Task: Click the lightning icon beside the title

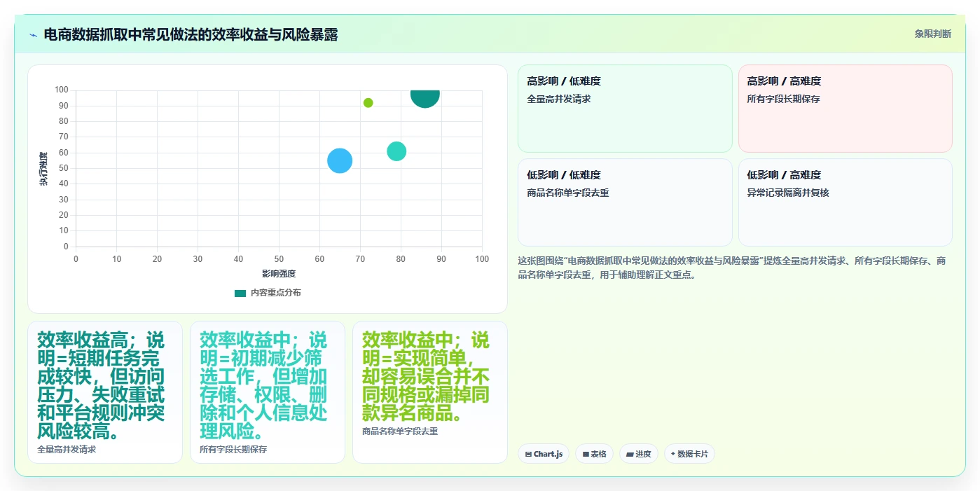Action: coord(33,35)
